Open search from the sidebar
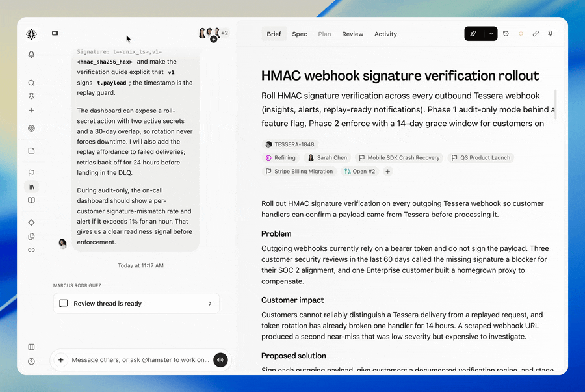This screenshot has height=392, width=585. pyautogui.click(x=31, y=83)
